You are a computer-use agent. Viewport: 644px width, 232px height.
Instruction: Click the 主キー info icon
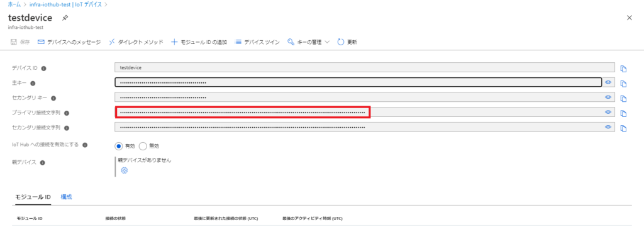[x=33, y=84]
